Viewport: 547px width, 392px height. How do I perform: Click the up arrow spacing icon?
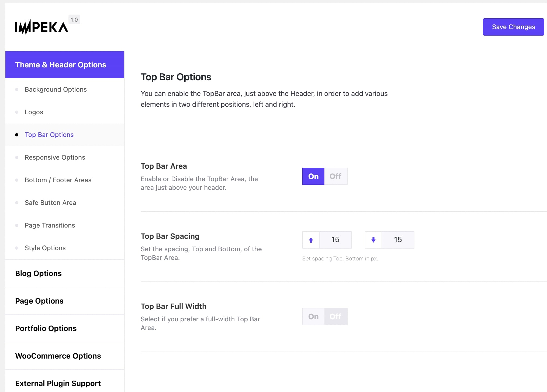click(x=311, y=240)
